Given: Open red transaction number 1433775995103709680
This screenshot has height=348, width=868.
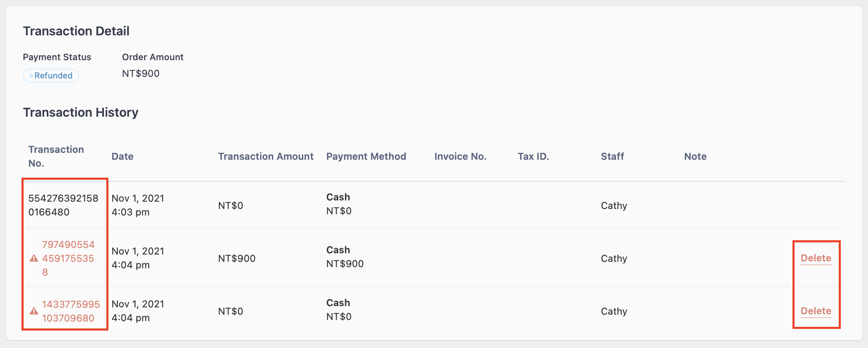Looking at the screenshot, I should [71, 311].
